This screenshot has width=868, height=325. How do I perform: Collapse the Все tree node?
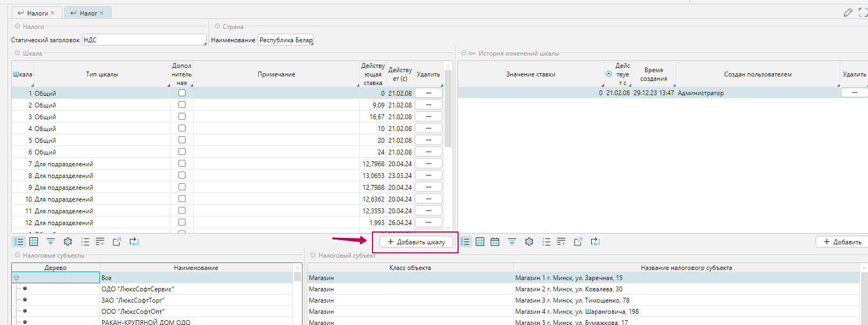16,277
